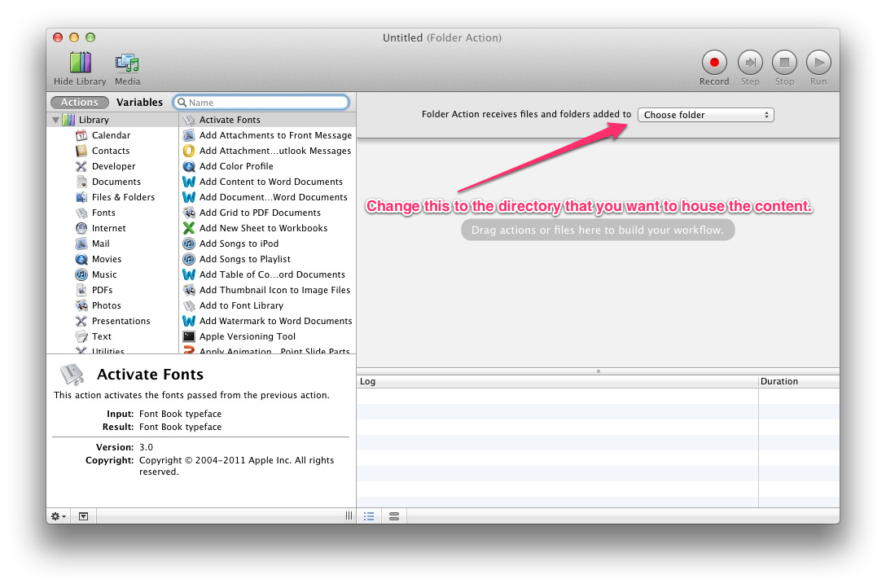Switch to the Variables tab
The height and width of the screenshot is (588, 886).
click(139, 103)
